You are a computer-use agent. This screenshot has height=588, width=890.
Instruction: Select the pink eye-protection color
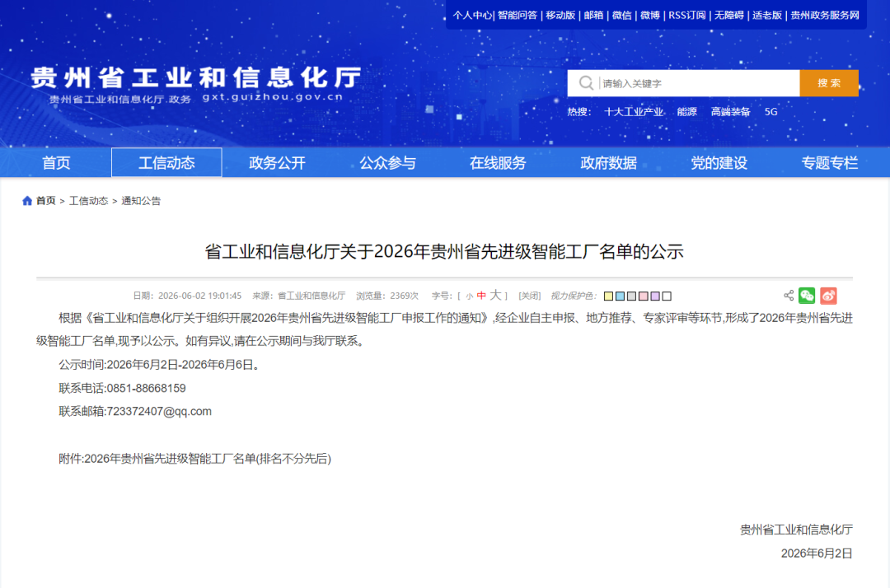[643, 296]
